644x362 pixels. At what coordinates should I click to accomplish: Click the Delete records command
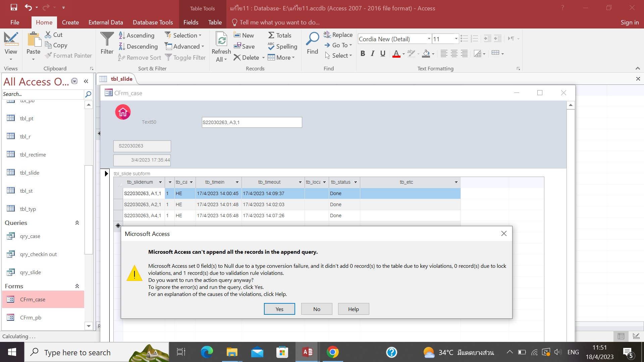(x=247, y=57)
